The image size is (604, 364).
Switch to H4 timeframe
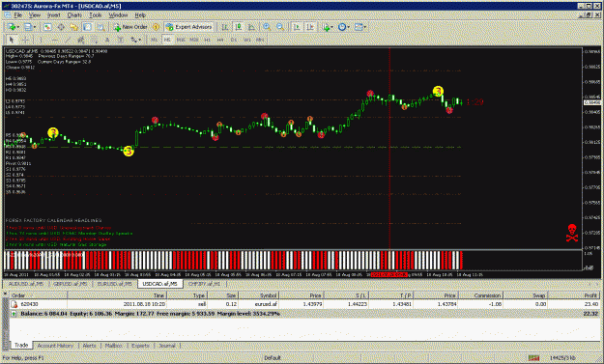pos(220,40)
